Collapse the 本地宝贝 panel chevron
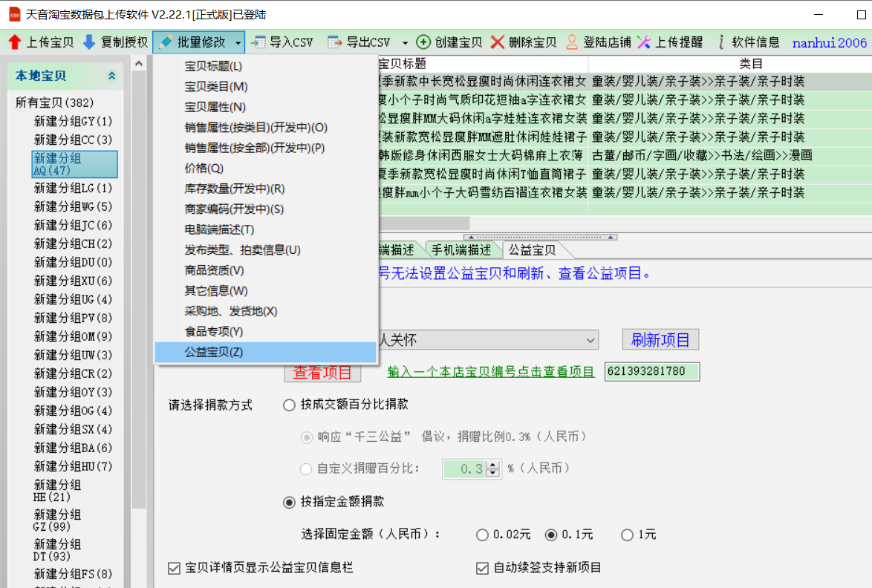Screen dimensions: 872x588 tap(112, 76)
